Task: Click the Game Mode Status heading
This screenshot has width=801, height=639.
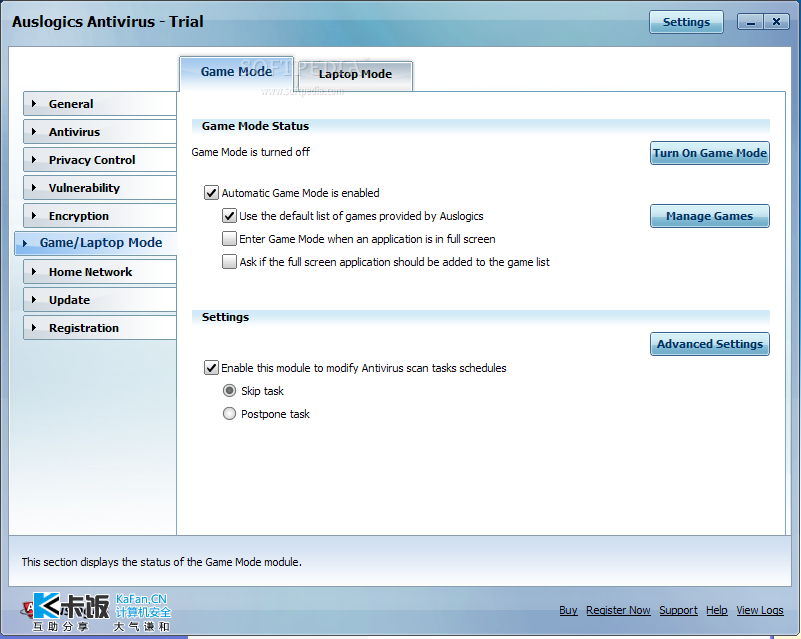Action: (255, 126)
